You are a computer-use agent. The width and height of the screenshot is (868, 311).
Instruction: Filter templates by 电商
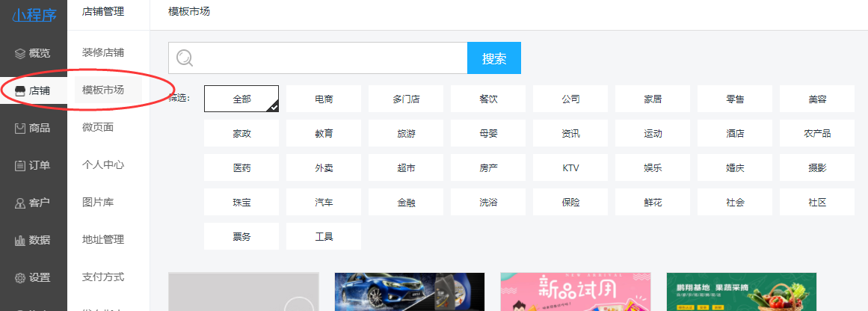point(324,99)
